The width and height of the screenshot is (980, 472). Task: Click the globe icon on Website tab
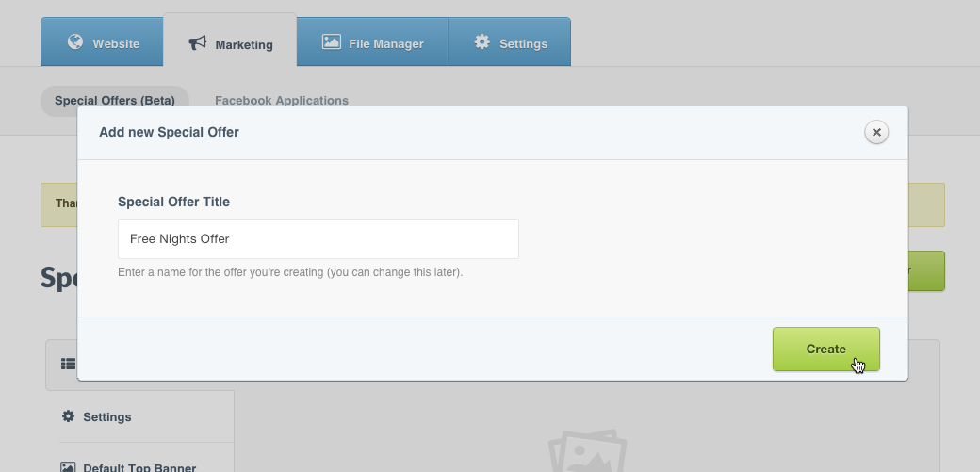(x=75, y=43)
